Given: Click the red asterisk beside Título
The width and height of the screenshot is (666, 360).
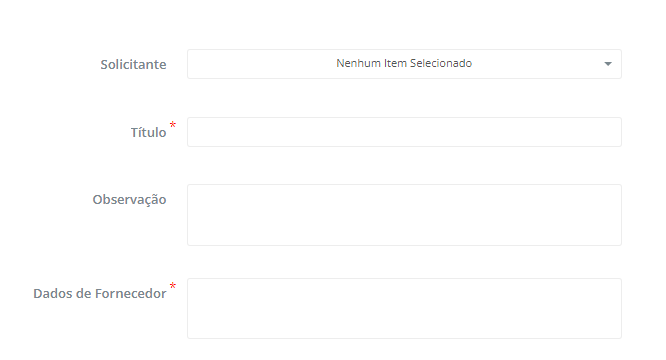Looking at the screenshot, I should pos(173,125).
